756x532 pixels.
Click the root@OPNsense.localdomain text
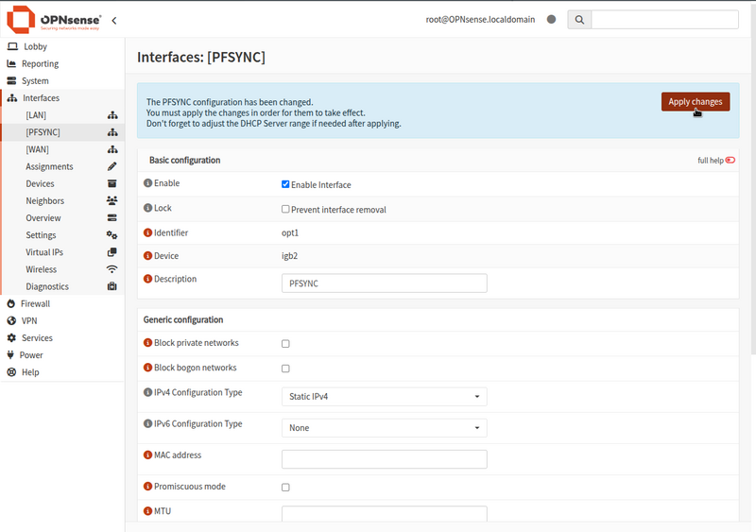480,20
